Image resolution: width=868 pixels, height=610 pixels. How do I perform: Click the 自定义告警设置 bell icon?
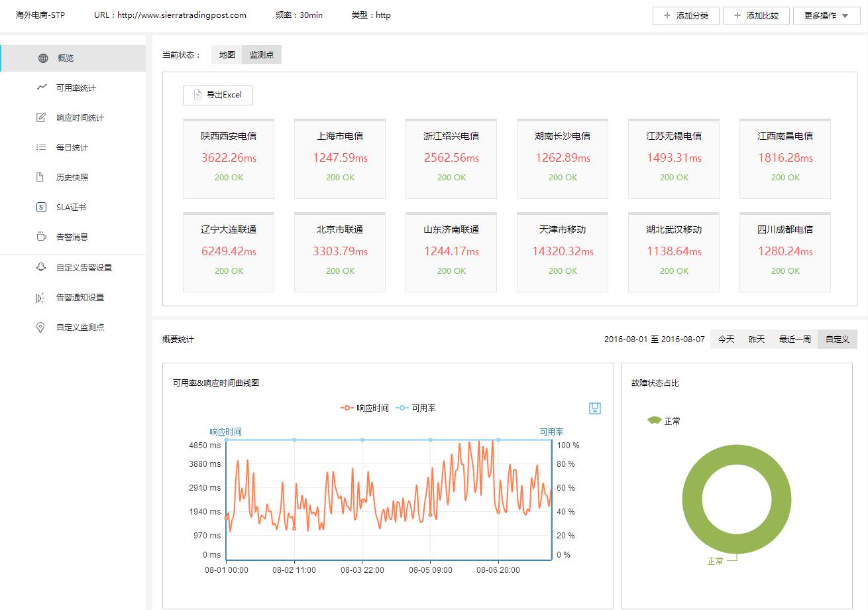coord(41,267)
